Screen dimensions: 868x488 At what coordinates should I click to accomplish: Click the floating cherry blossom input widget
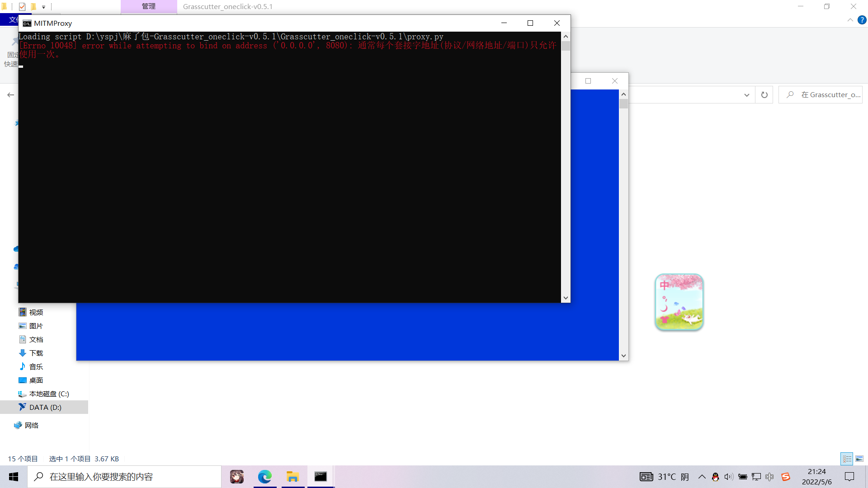(679, 302)
